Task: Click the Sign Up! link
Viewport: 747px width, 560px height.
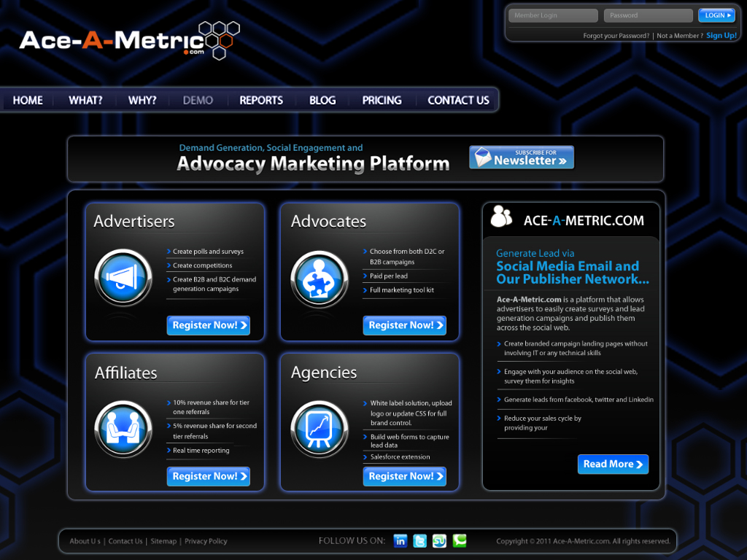Action: (721, 35)
